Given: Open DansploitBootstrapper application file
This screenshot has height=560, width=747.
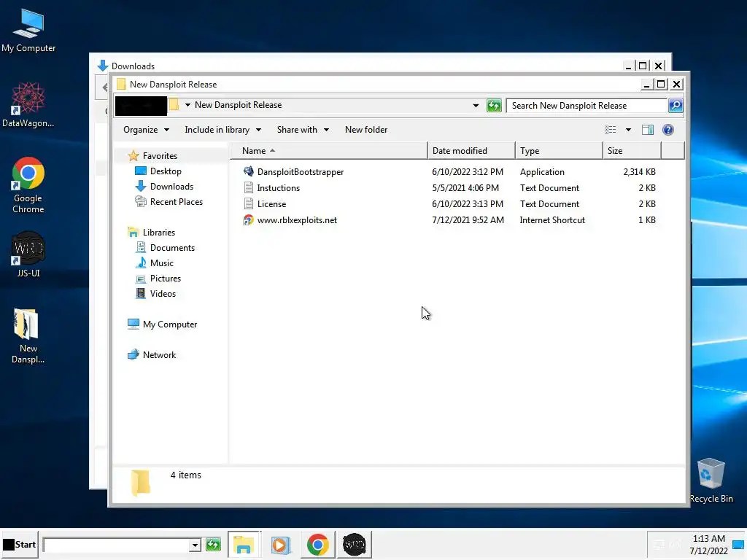Looking at the screenshot, I should click(300, 172).
